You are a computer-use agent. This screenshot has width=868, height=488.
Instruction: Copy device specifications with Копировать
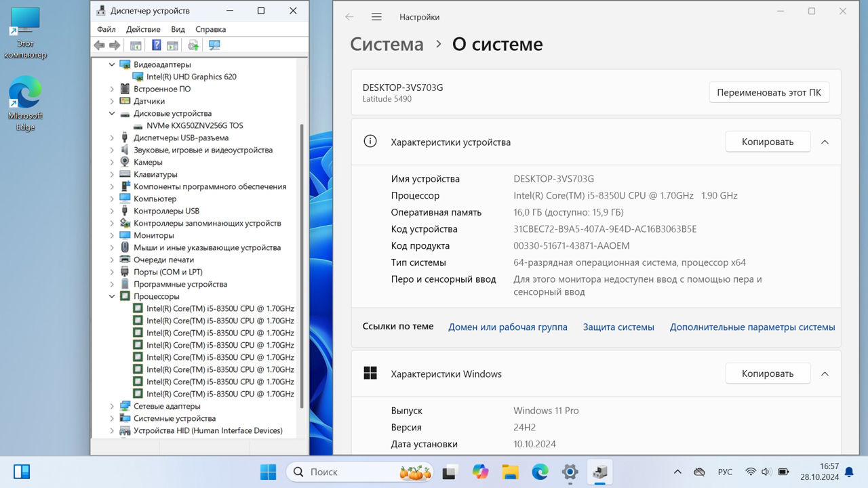point(768,142)
